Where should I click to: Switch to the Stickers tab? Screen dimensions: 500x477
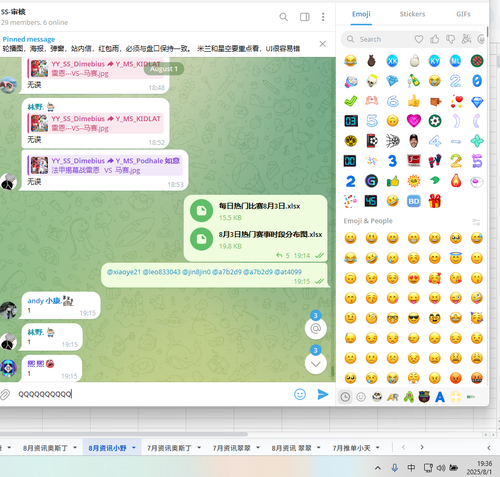(x=412, y=14)
